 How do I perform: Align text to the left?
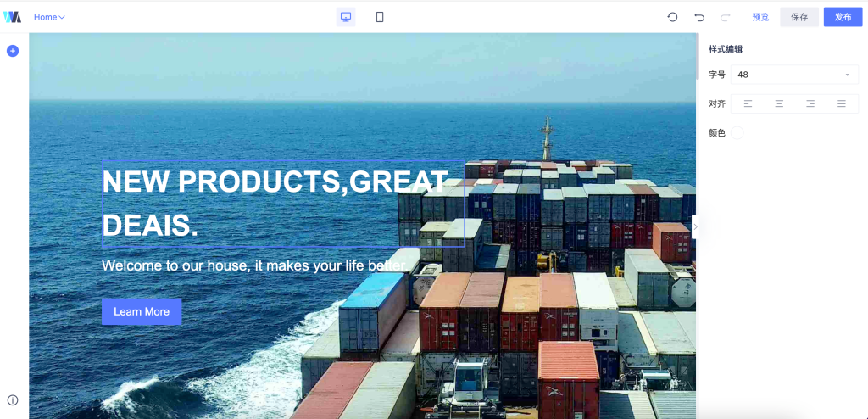[x=748, y=103]
